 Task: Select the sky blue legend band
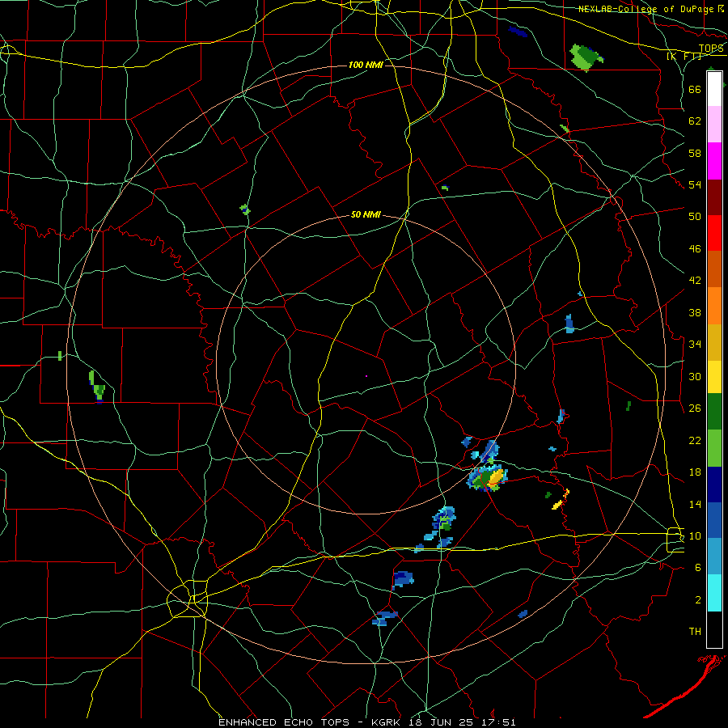pos(714,557)
